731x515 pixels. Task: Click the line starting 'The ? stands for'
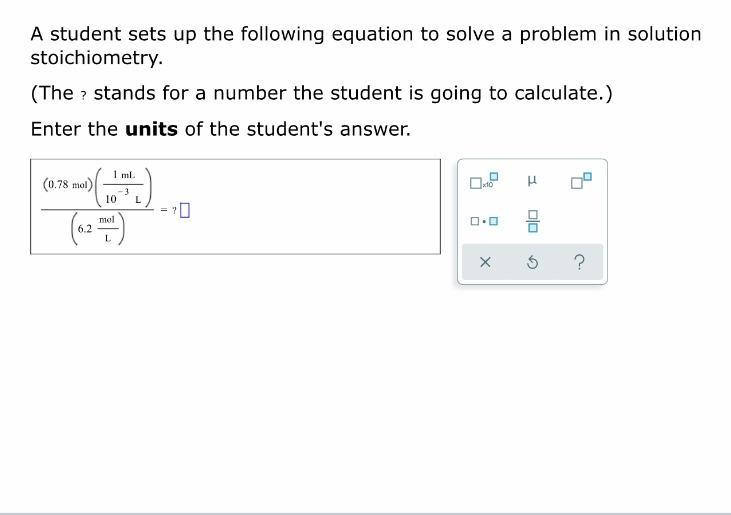pos(320,93)
